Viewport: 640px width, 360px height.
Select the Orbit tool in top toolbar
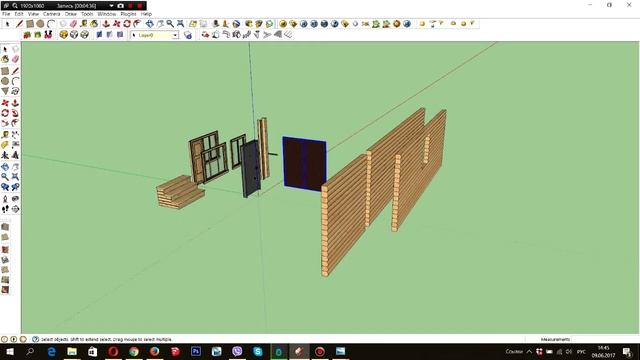(x=149, y=24)
